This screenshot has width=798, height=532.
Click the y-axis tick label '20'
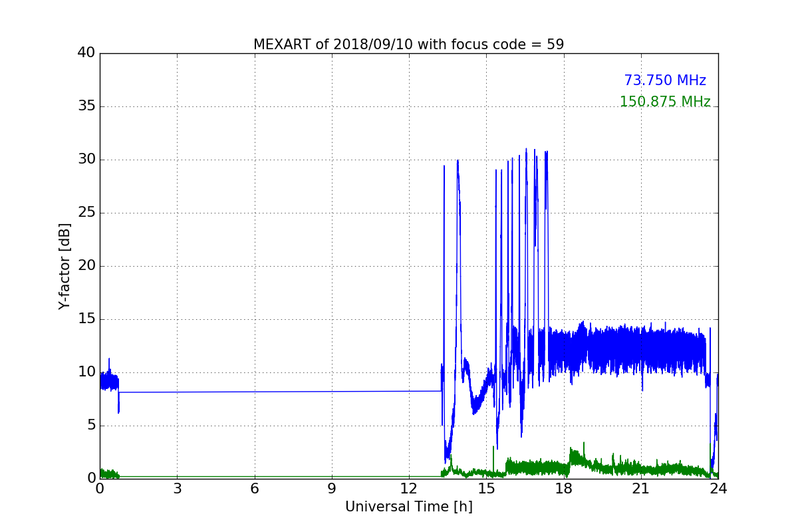pyautogui.click(x=86, y=266)
